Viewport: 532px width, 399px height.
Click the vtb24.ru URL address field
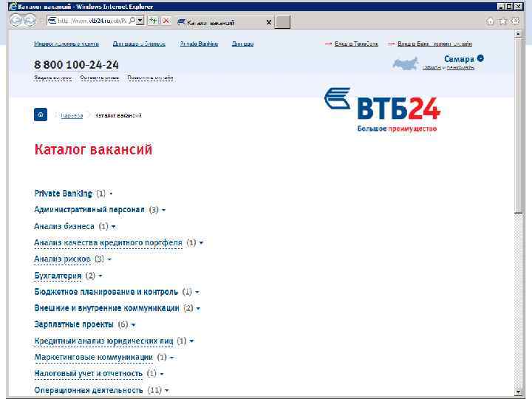(x=92, y=21)
